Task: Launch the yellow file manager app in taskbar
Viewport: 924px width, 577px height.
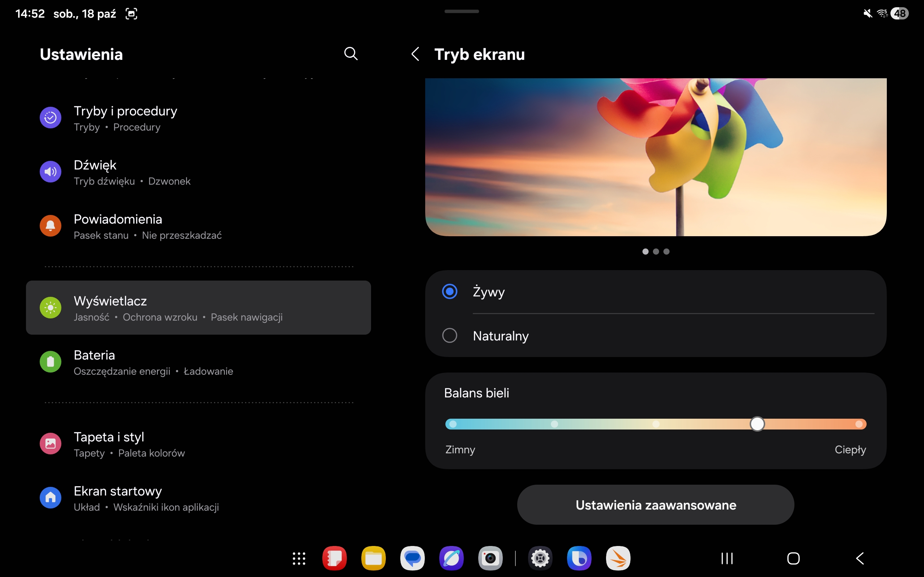Action: click(x=373, y=558)
